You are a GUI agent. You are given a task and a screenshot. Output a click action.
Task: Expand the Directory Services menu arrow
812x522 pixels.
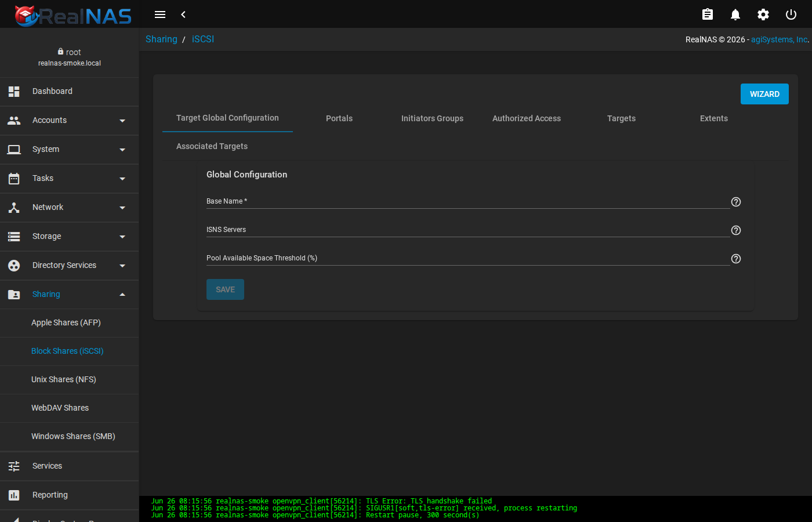(x=122, y=266)
